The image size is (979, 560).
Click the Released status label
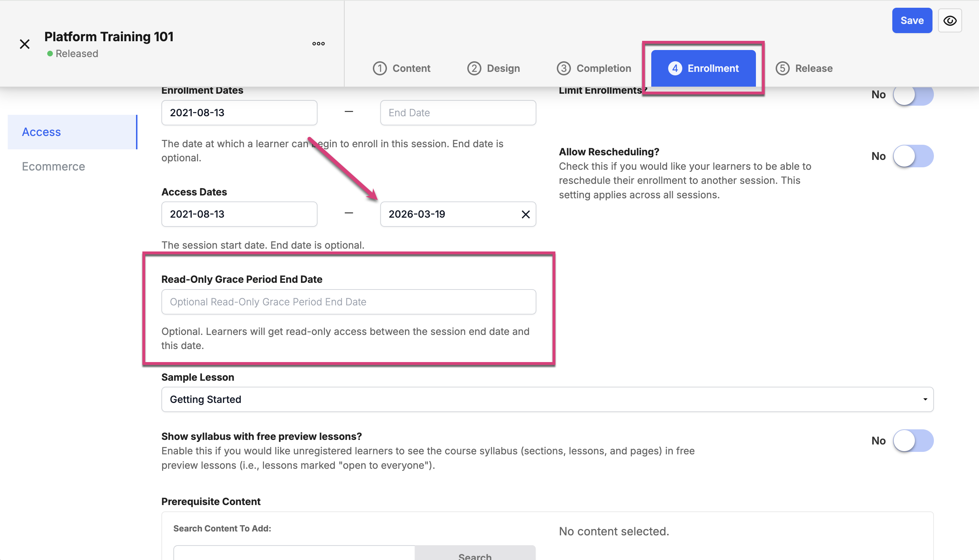click(x=77, y=54)
